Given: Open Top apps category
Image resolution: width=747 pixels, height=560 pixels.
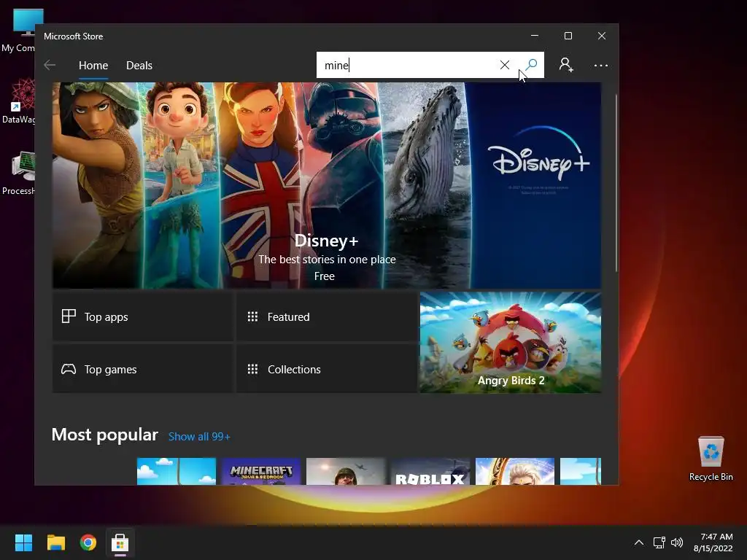Looking at the screenshot, I should pyautogui.click(x=143, y=316).
